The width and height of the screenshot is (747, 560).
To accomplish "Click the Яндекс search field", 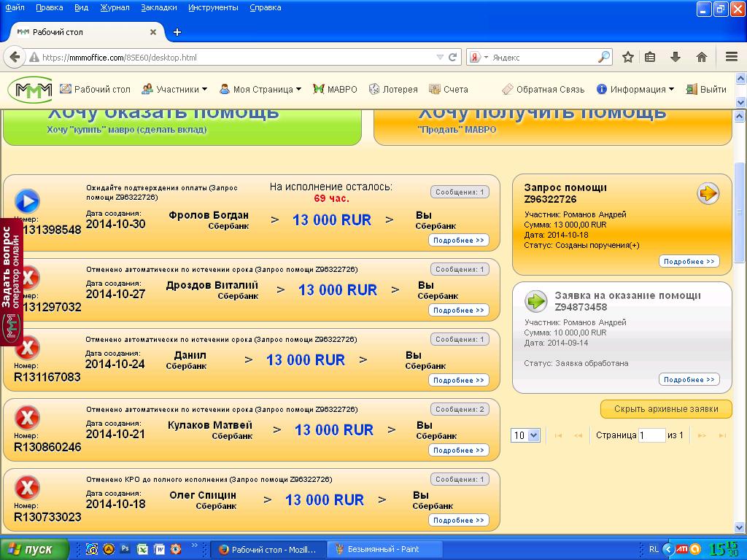I will click(x=543, y=57).
